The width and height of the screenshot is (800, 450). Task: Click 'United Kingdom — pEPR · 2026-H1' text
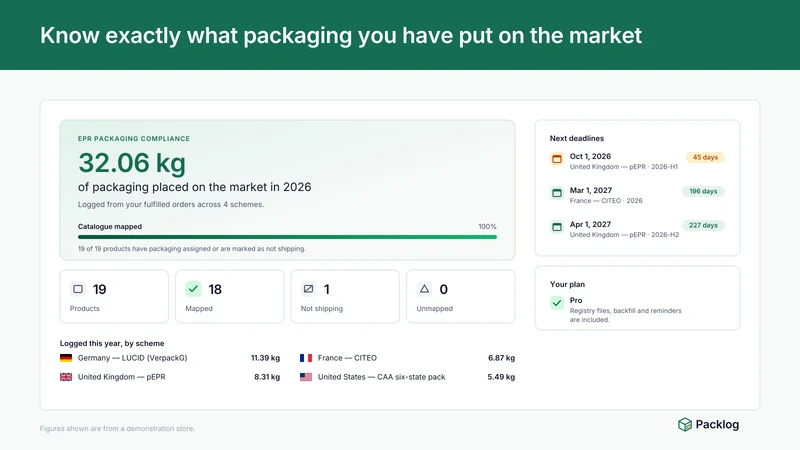[624, 167]
